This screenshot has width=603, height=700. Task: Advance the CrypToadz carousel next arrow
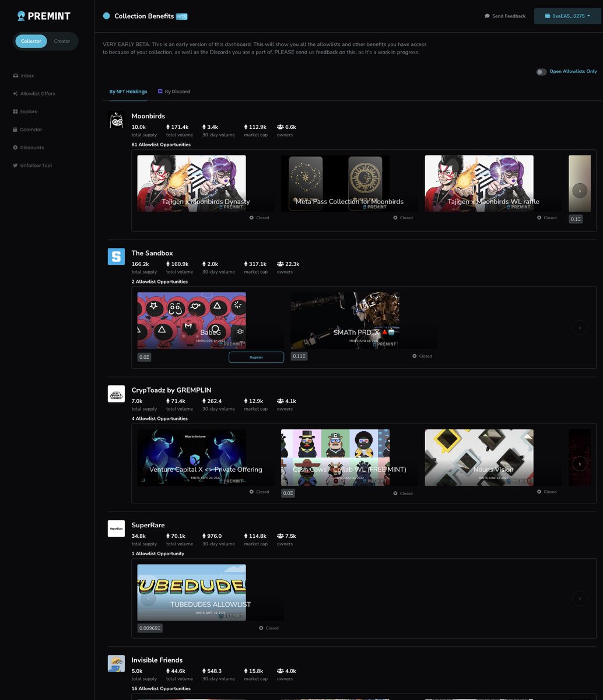tap(580, 463)
